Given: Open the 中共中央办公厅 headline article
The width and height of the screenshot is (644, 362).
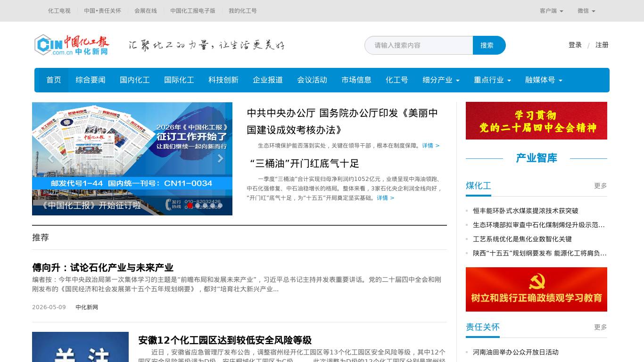Looking at the screenshot, I should tap(342, 122).
